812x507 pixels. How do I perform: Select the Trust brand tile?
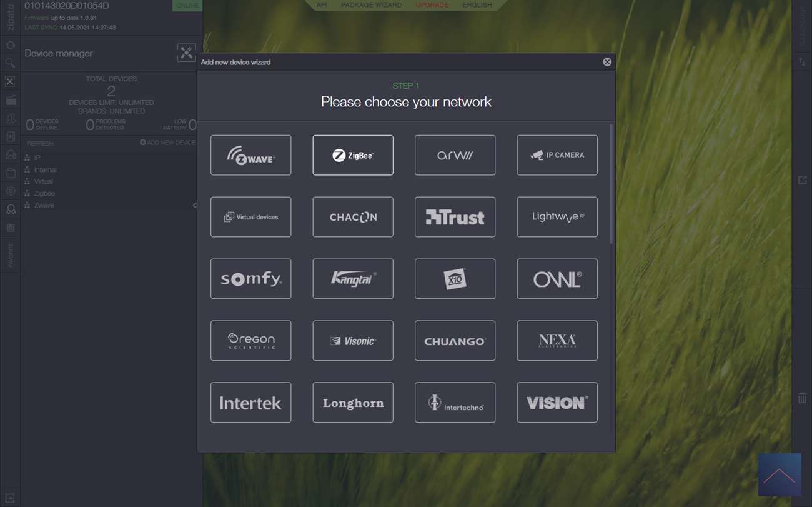click(x=455, y=217)
